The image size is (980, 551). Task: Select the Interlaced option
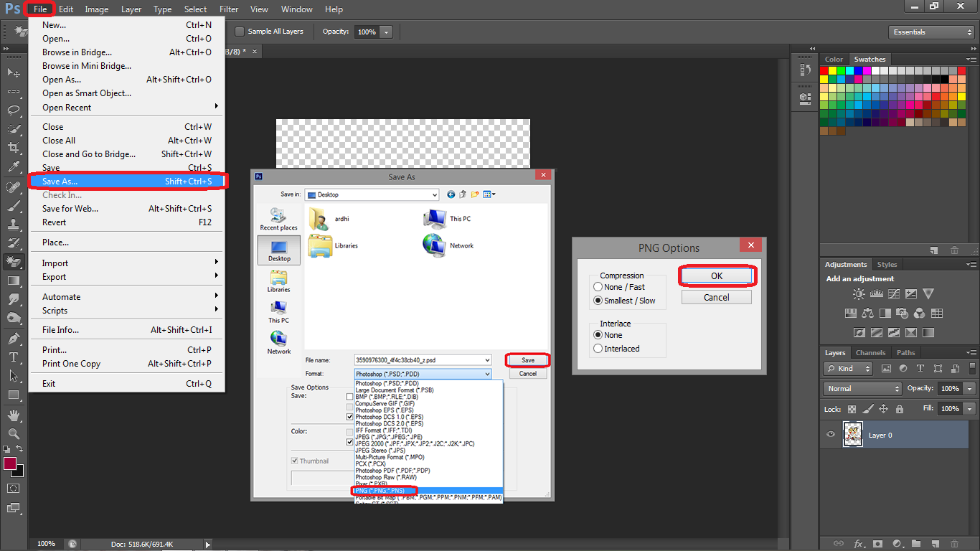[x=598, y=349]
